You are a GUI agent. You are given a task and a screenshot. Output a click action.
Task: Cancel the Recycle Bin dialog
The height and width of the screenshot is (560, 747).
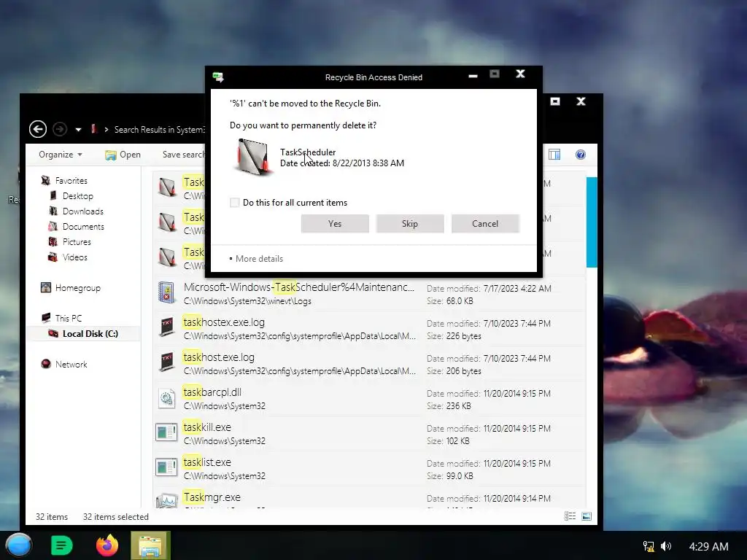pos(485,223)
